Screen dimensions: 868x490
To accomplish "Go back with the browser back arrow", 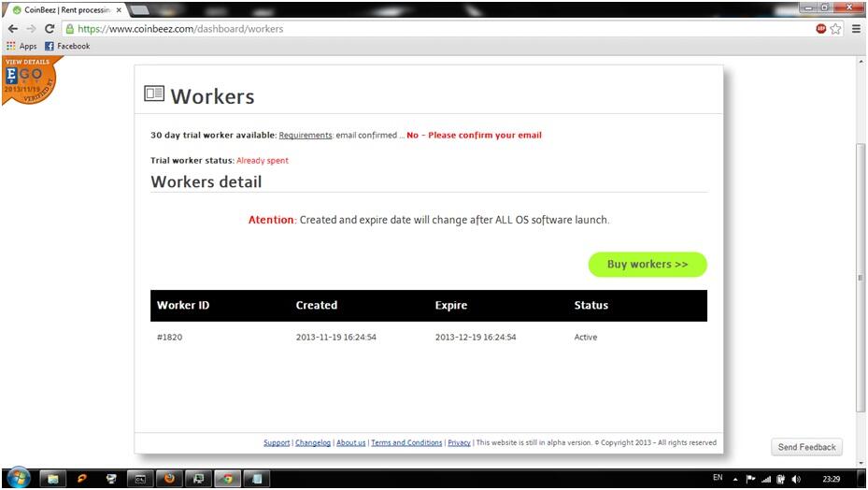I will 13,29.
